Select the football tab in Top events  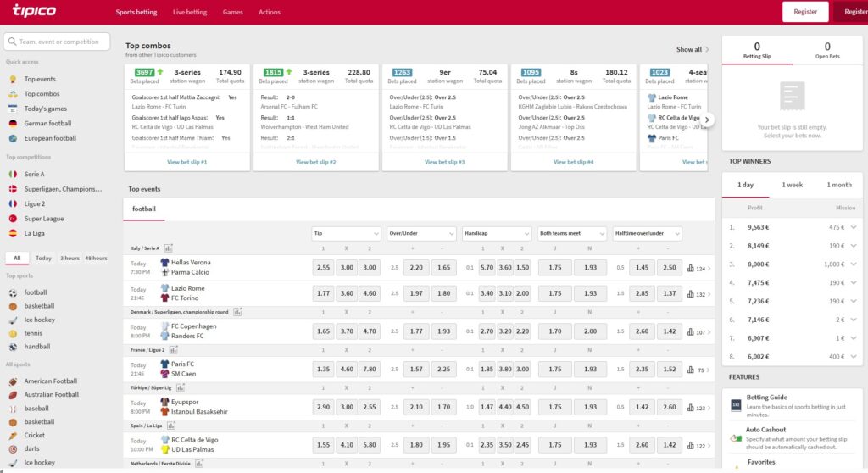[144, 209]
